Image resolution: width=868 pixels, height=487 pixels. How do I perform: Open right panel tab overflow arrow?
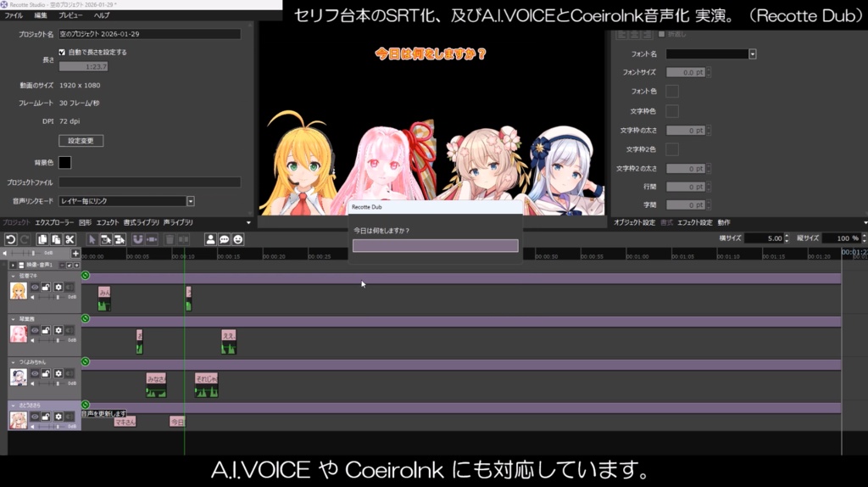pos(865,223)
